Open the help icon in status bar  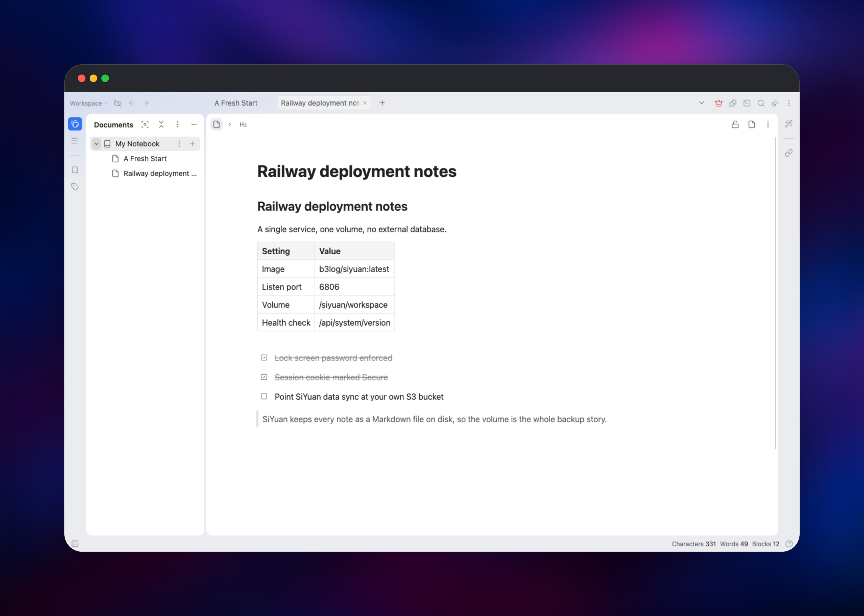click(789, 544)
